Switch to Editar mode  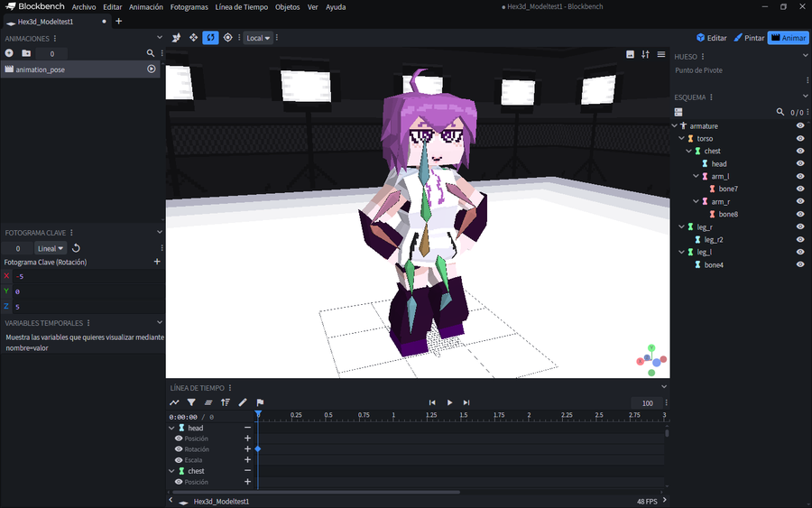coord(712,38)
